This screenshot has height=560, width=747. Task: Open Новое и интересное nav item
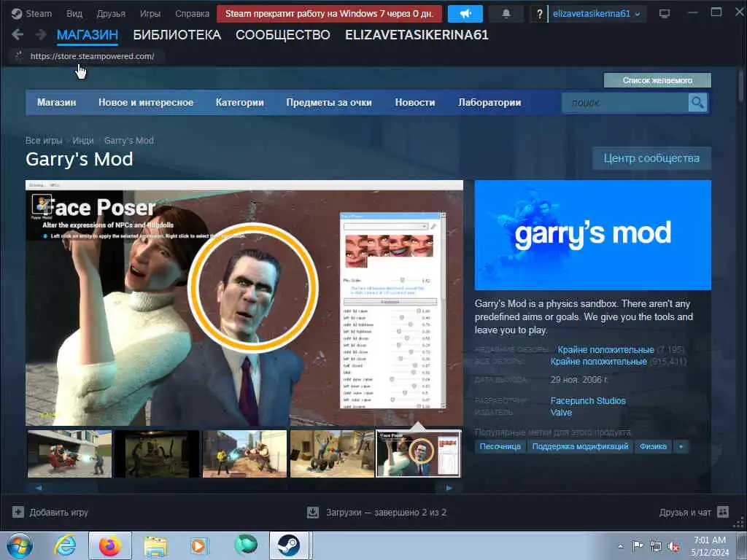pos(146,102)
